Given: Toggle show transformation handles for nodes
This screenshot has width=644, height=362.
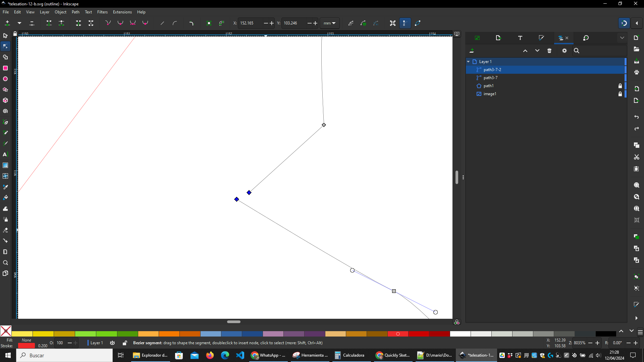Looking at the screenshot, I should (x=393, y=23).
